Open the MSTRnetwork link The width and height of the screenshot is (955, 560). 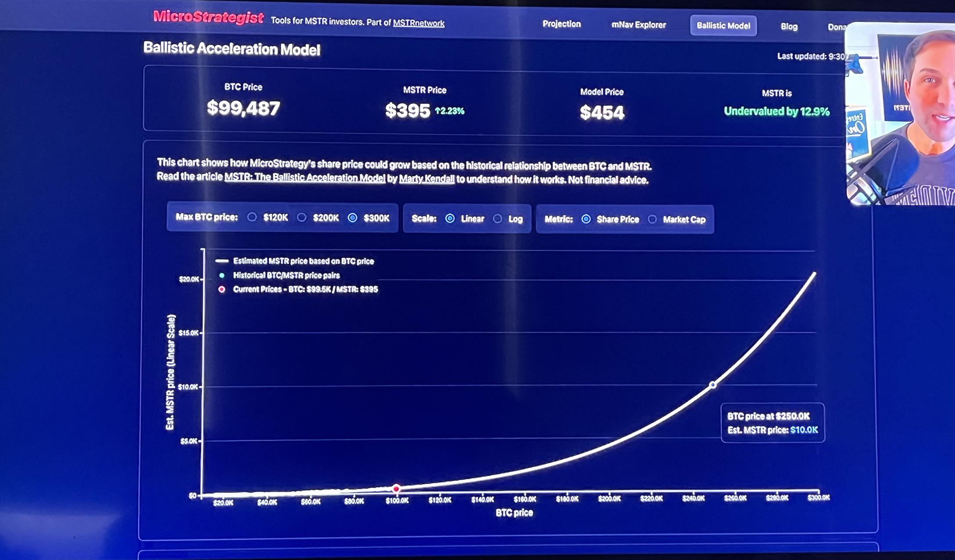[419, 23]
